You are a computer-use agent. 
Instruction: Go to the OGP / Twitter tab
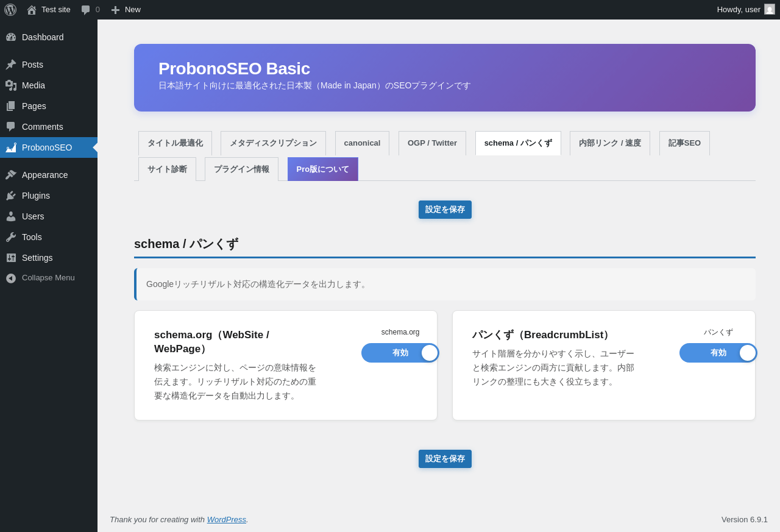tap(432, 143)
